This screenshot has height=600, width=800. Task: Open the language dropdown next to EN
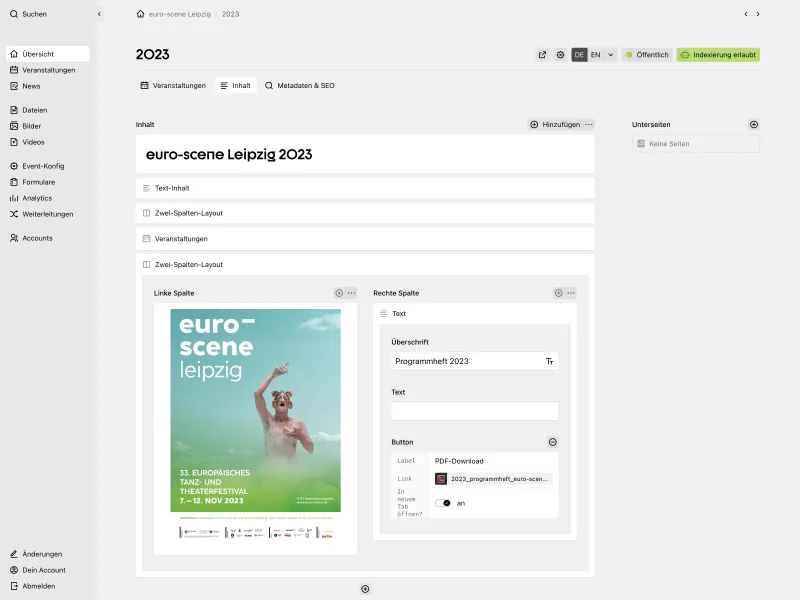[x=610, y=56]
